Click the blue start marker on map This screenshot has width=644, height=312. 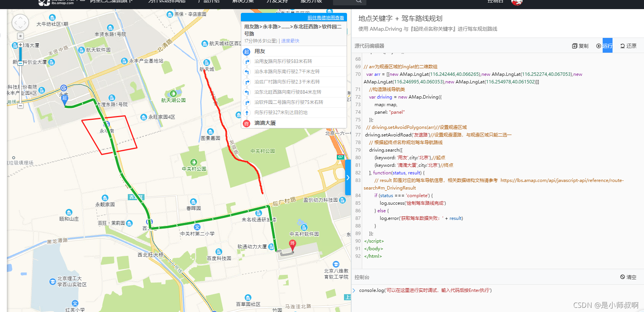[x=64, y=99]
